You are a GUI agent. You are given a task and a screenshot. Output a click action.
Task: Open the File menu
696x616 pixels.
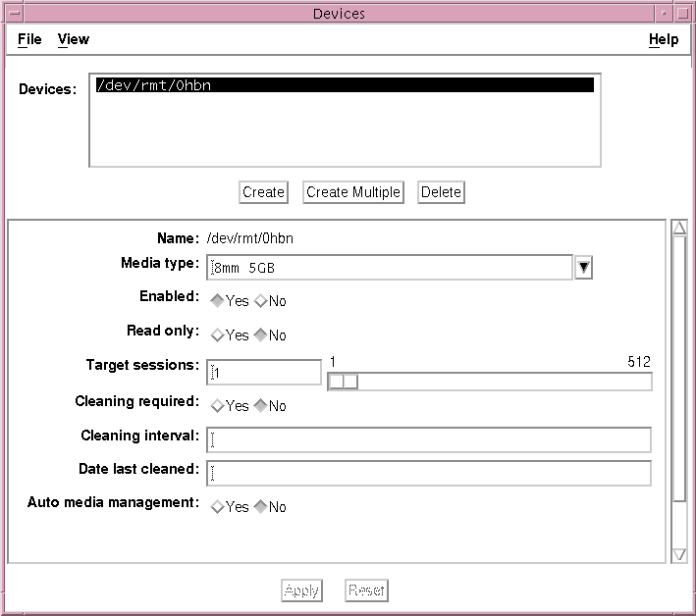(29, 39)
